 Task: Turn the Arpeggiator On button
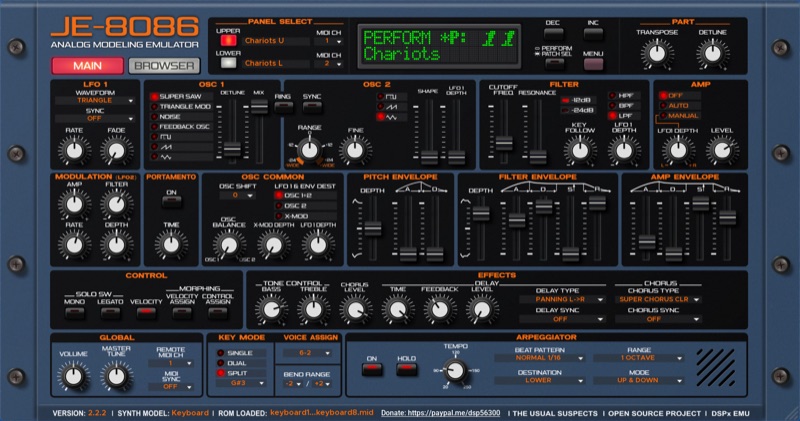[372, 369]
